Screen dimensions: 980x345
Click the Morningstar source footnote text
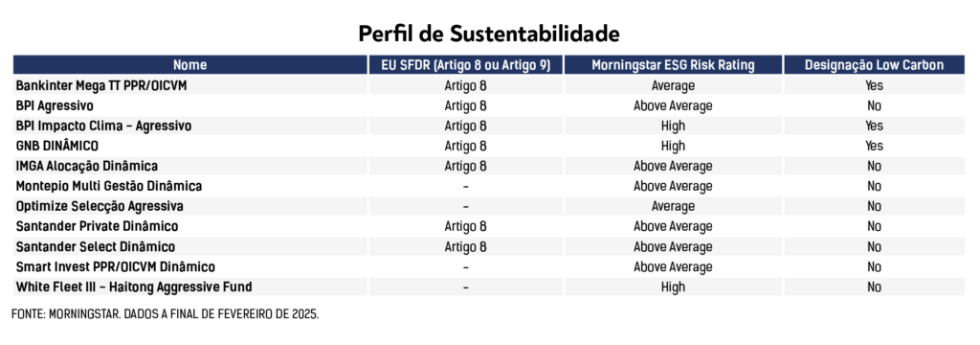point(165,313)
